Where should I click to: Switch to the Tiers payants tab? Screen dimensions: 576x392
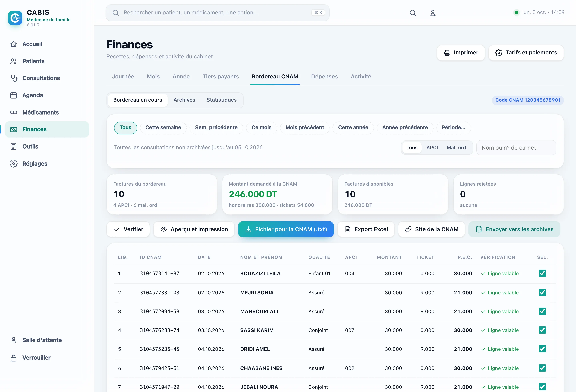[220, 77]
